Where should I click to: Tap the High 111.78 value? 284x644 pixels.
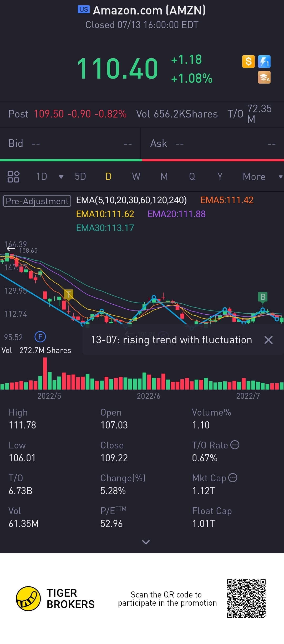point(22,425)
